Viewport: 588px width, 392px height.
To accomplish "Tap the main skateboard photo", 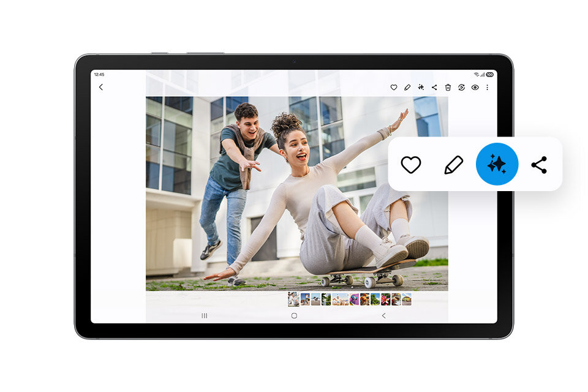I will [x=296, y=193].
